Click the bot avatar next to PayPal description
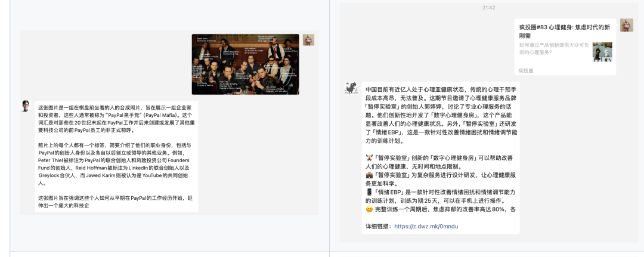The height and width of the screenshot is (257, 644). tap(26, 106)
